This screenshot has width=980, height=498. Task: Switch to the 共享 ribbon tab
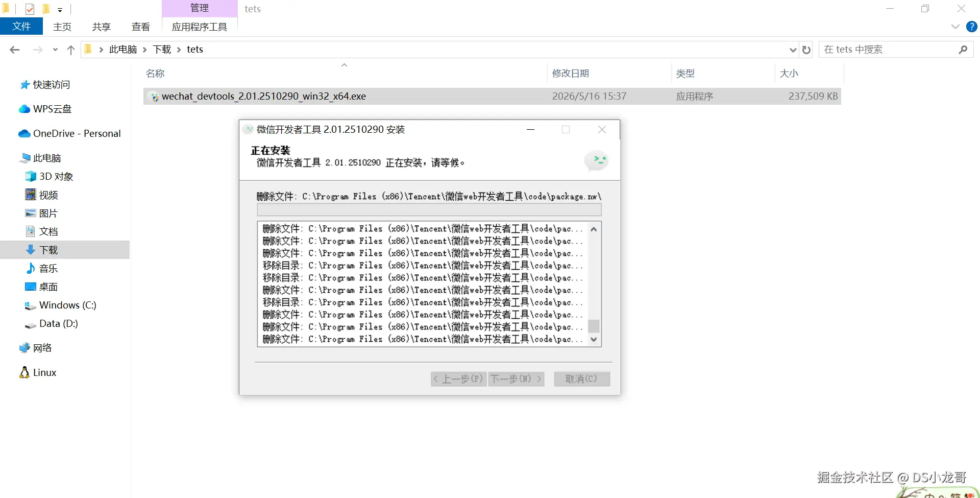tap(101, 27)
